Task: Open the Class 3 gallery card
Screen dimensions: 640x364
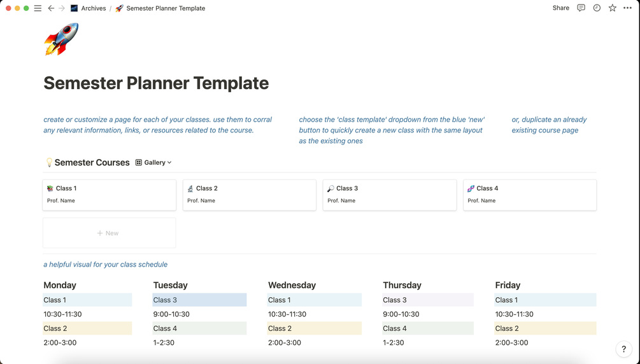Action: pyautogui.click(x=389, y=195)
